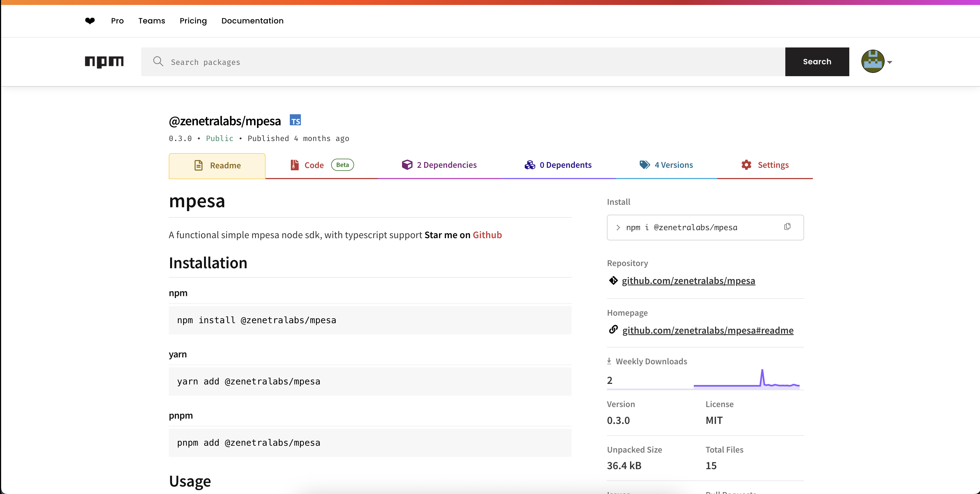Open the Settings tab
The image size is (980, 494).
click(765, 165)
